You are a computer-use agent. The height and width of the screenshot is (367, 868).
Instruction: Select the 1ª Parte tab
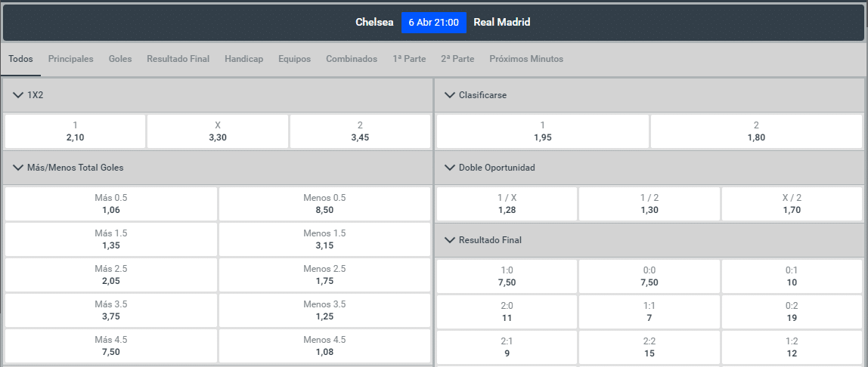tap(409, 59)
